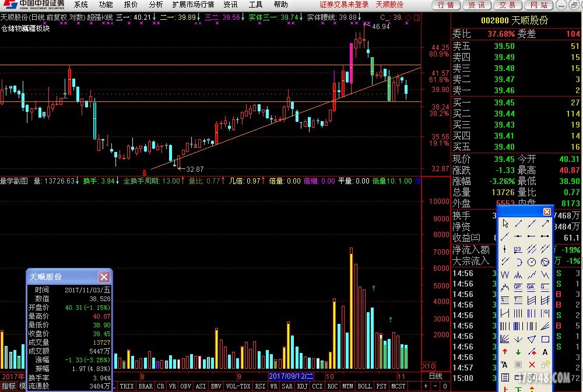Switch to the RSI indicator tab
Viewport: 583px width, 392px height.
point(260,386)
